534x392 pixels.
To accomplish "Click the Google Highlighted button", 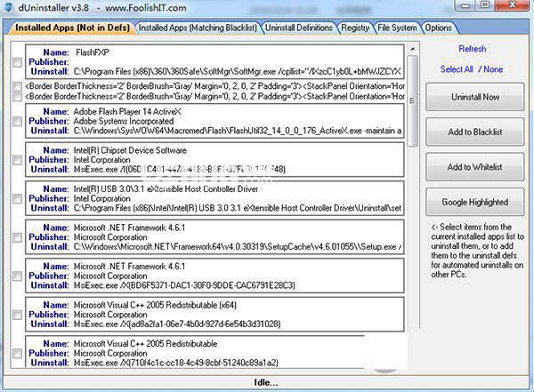I will (x=474, y=202).
